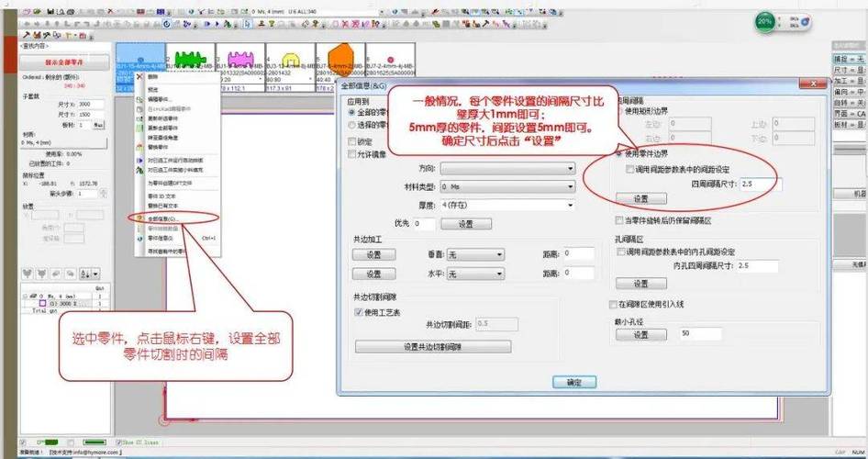Image resolution: width=868 pixels, height=459 pixels.
Task: Open the 水平 dropdown in 共边加工
Action: 475,274
